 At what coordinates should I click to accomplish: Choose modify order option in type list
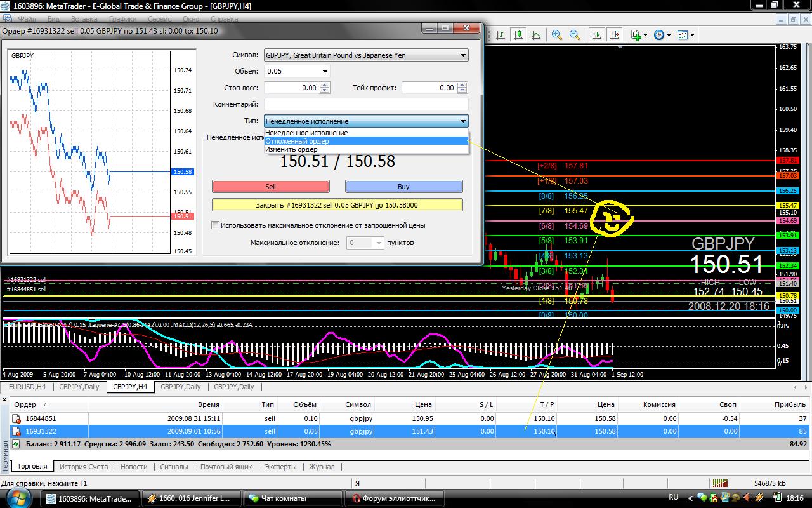pyautogui.click(x=366, y=149)
